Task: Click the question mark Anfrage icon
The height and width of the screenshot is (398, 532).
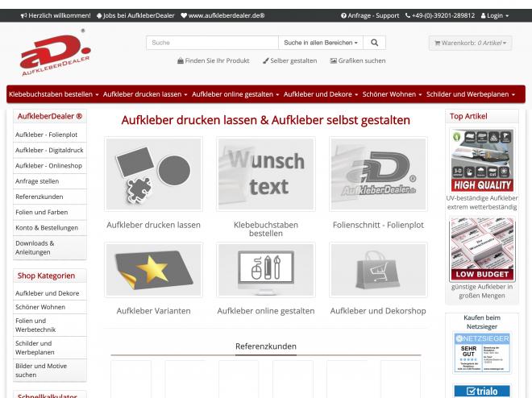Action: coord(343,15)
